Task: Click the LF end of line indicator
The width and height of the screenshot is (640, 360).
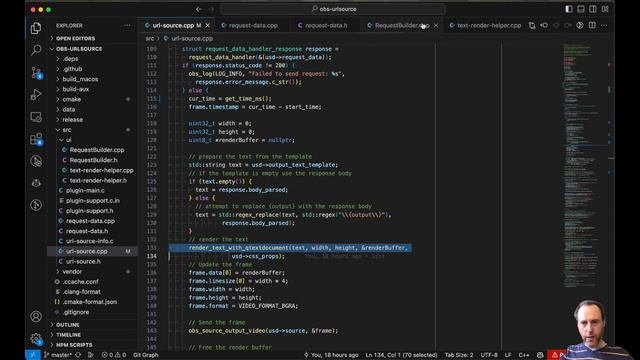Action: [508, 355]
